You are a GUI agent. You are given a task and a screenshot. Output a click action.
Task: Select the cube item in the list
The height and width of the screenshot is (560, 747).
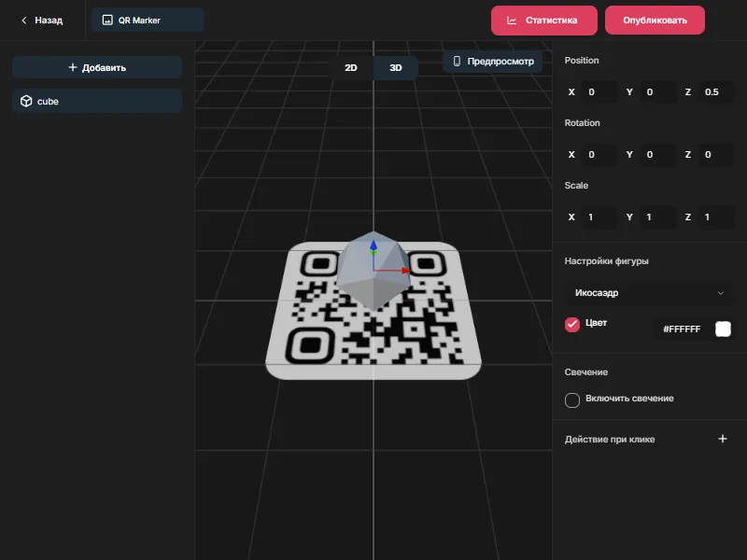[x=97, y=101]
